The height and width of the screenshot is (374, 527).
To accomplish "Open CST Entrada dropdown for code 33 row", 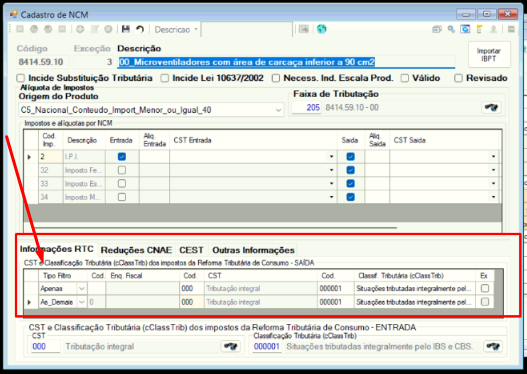I will click(331, 183).
